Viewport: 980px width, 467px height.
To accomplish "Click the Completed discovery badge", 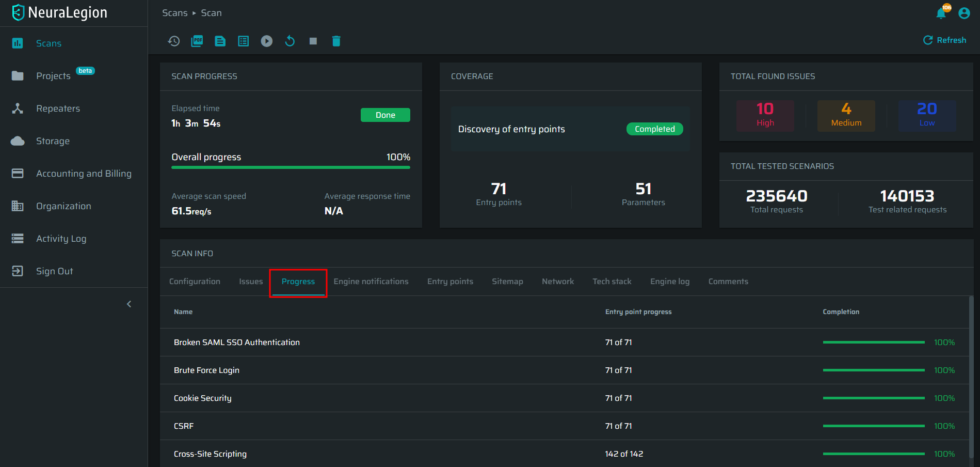I will (655, 129).
